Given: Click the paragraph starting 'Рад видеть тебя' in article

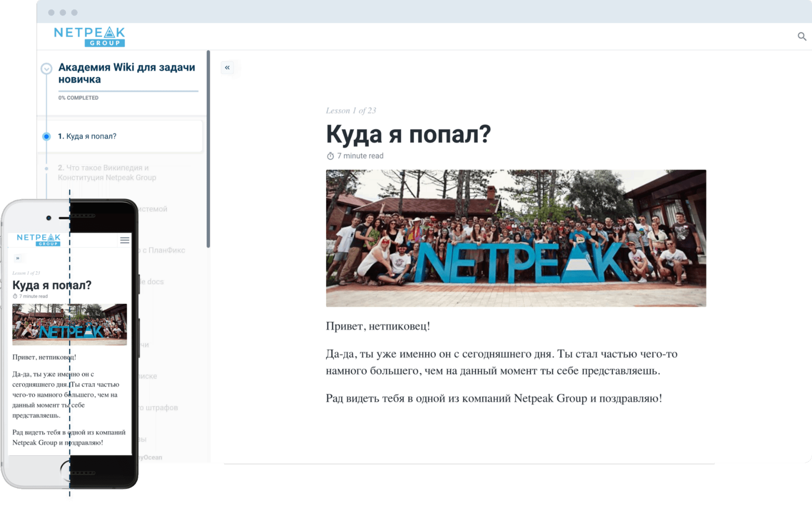Looking at the screenshot, I should [x=493, y=399].
